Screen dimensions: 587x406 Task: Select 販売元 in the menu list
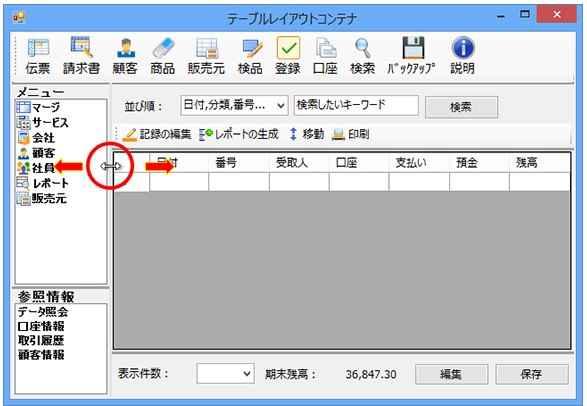coord(42,198)
